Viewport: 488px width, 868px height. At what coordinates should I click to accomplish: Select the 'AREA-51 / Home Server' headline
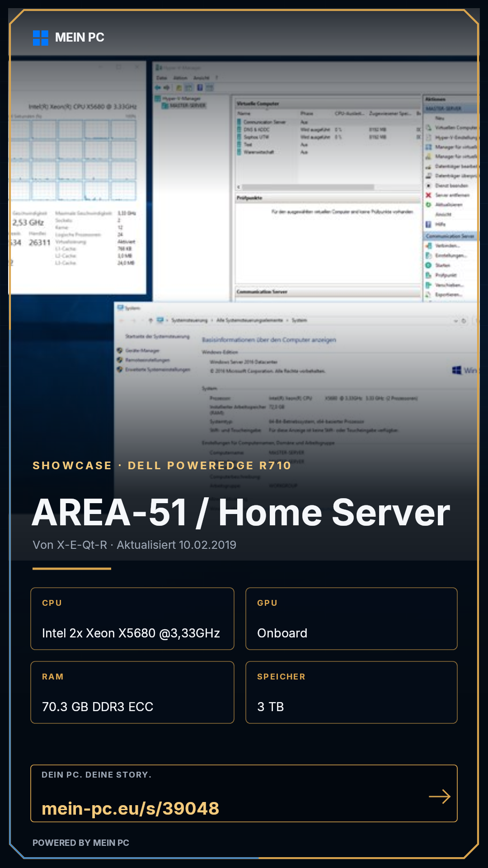(241, 513)
